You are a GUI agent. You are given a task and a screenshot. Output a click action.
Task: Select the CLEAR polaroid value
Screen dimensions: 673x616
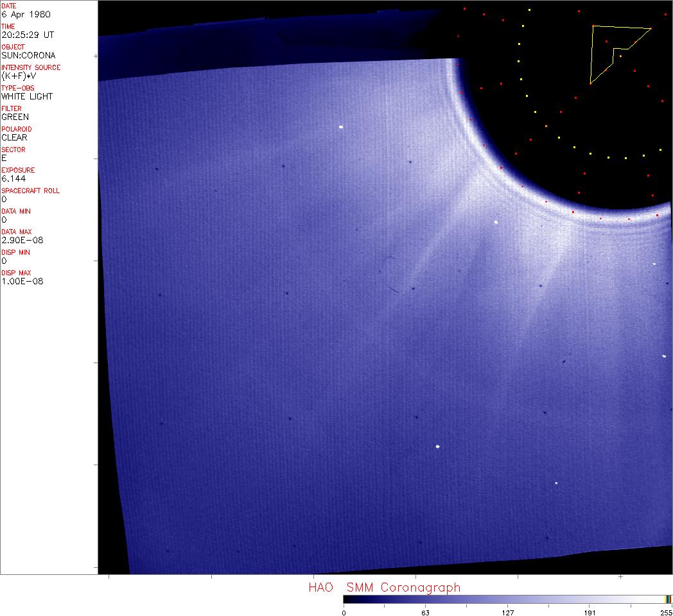(14, 137)
